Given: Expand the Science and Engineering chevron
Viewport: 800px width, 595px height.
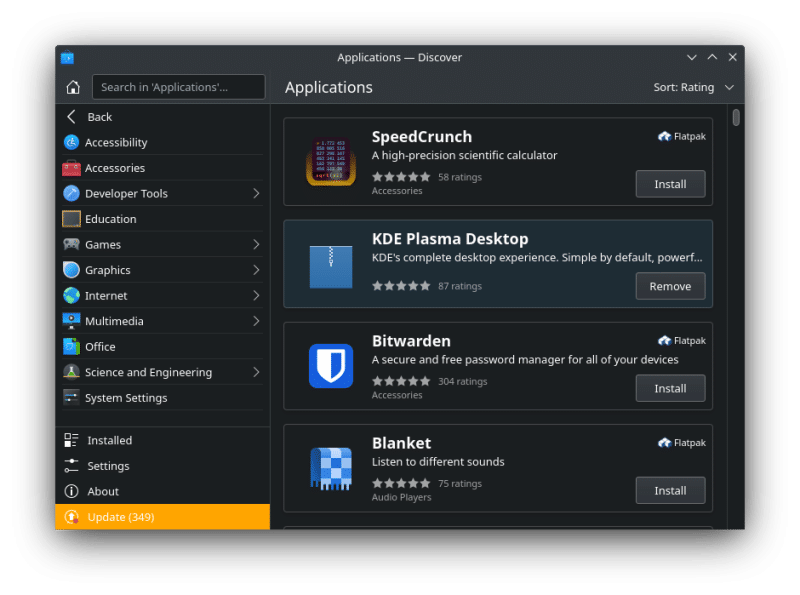Looking at the screenshot, I should pos(256,372).
